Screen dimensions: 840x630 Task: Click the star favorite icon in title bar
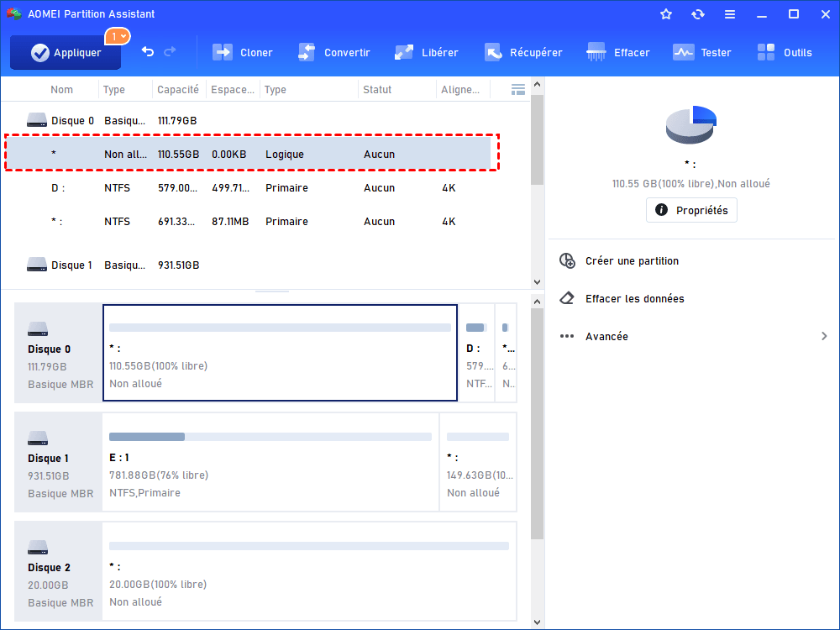pyautogui.click(x=666, y=14)
